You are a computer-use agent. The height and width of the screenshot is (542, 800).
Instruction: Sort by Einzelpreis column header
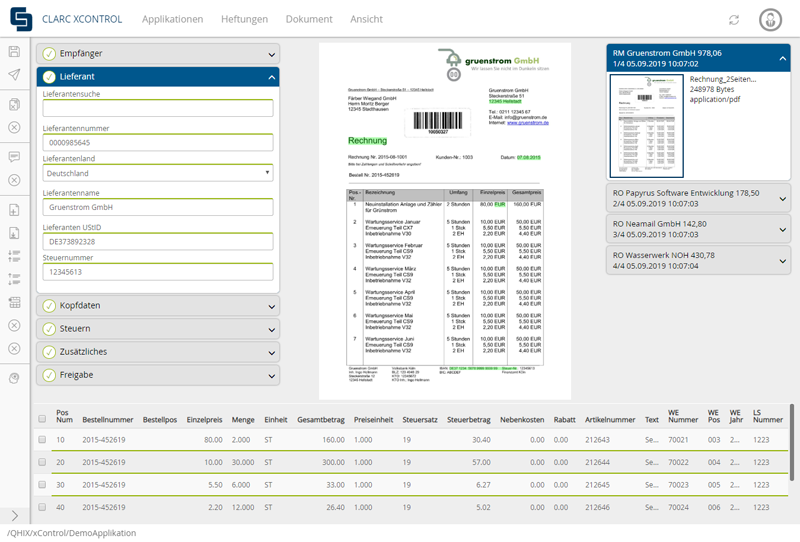tap(205, 420)
